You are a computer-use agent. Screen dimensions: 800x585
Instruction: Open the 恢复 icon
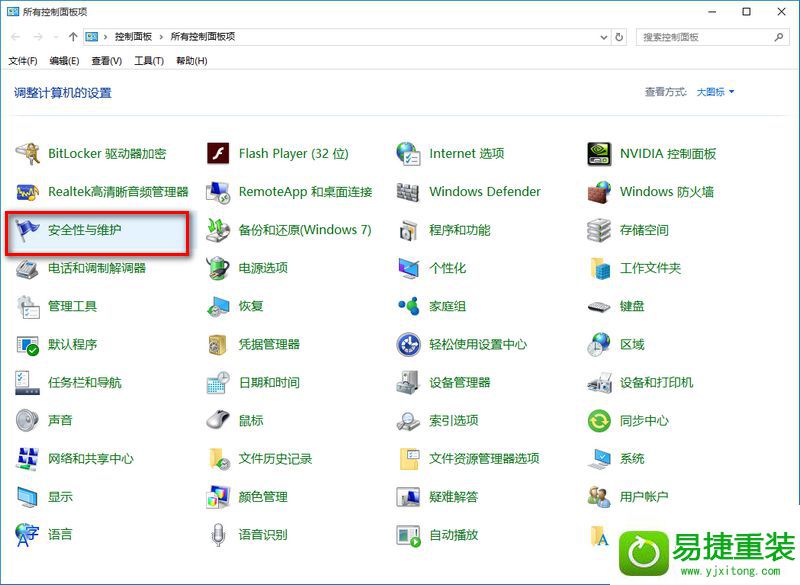point(218,307)
